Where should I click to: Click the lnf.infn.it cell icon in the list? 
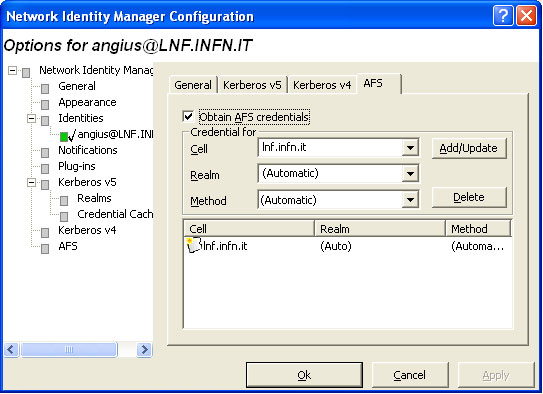coord(194,245)
